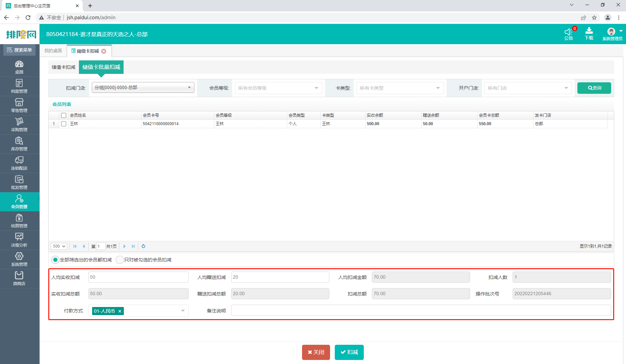
Task: Bookmark this page with the star icon
Action: click(594, 18)
